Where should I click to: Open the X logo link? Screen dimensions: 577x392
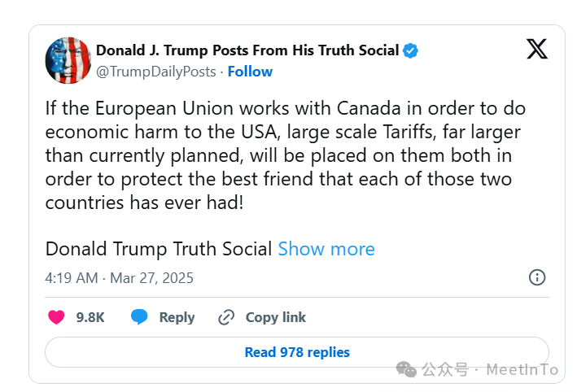coord(537,49)
